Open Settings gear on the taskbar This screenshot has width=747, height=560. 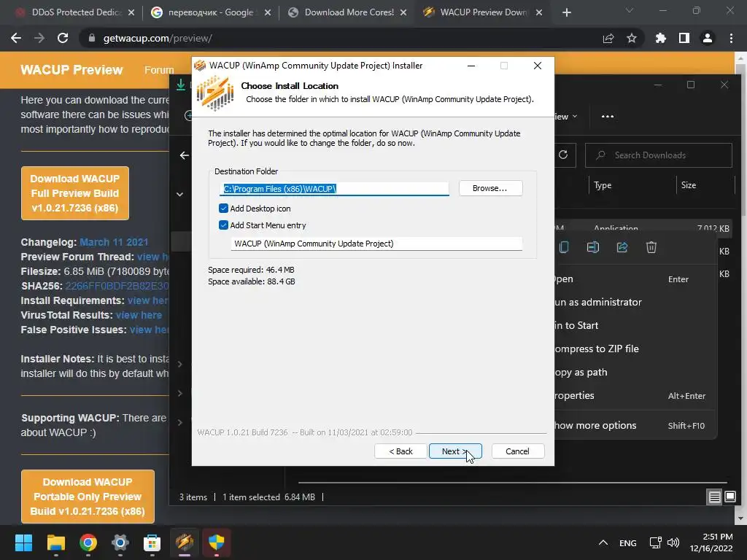pyautogui.click(x=120, y=542)
